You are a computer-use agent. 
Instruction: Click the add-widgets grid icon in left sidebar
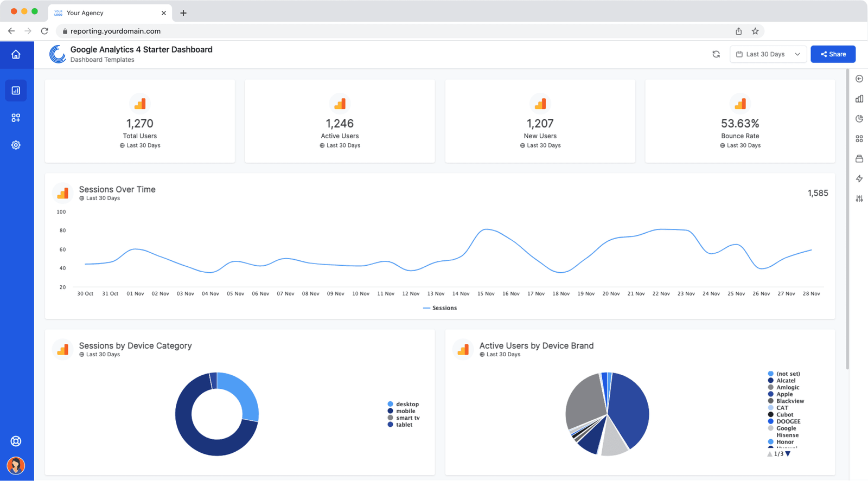[16, 118]
